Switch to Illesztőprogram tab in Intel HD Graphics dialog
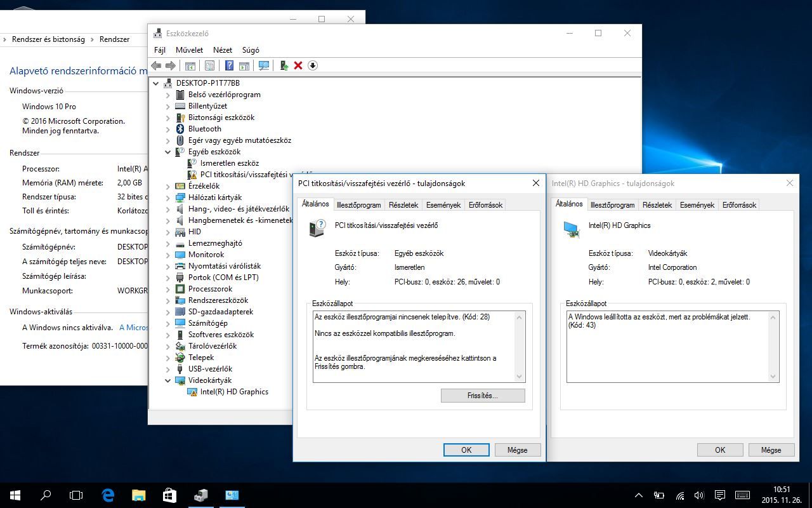 pos(612,205)
